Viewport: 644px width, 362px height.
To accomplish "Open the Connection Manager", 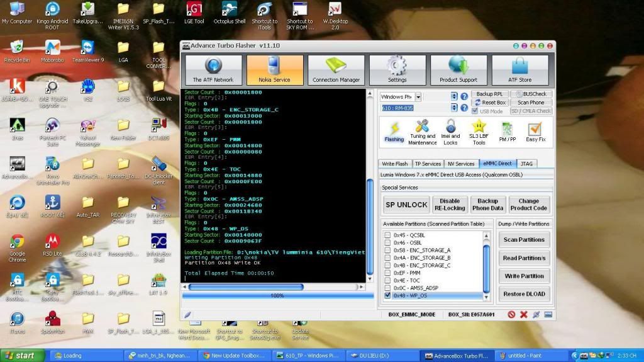I will (336, 70).
